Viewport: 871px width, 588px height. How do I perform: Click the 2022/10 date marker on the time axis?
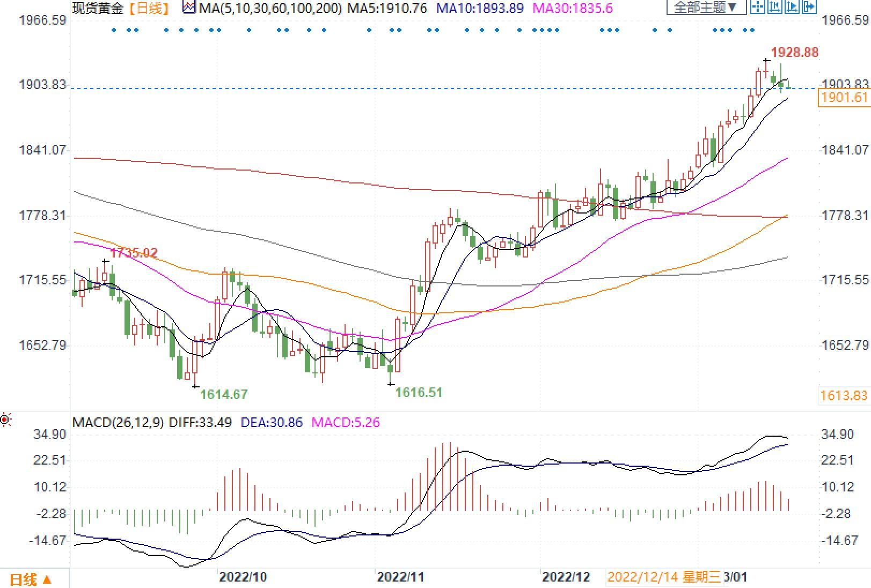coord(243,577)
